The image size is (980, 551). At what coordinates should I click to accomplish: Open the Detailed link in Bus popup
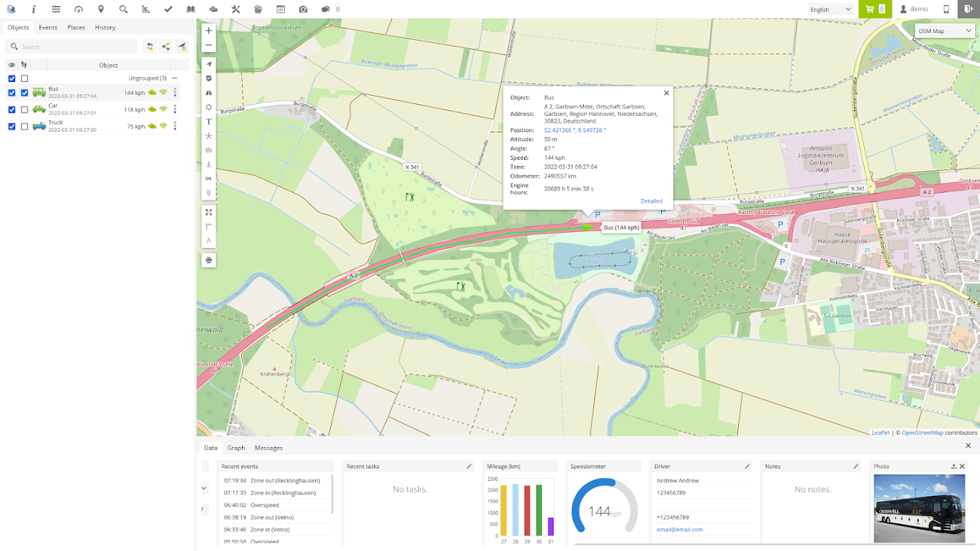coord(651,201)
